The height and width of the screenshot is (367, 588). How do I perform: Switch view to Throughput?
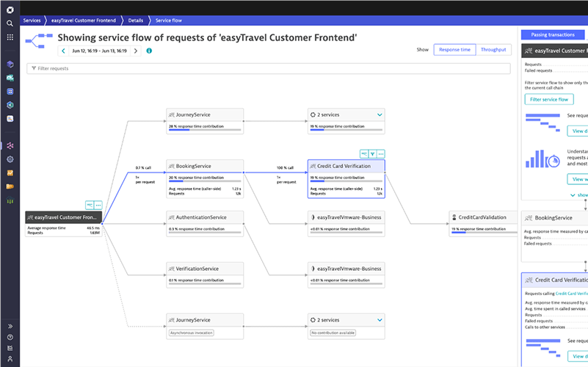(x=493, y=50)
